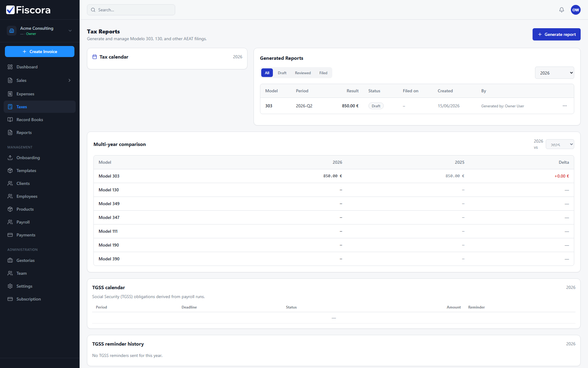Open the Templates page link

[x=40, y=171]
